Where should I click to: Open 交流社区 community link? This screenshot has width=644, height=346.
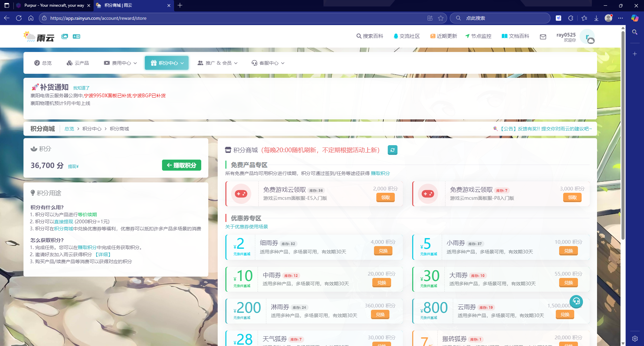pos(407,36)
